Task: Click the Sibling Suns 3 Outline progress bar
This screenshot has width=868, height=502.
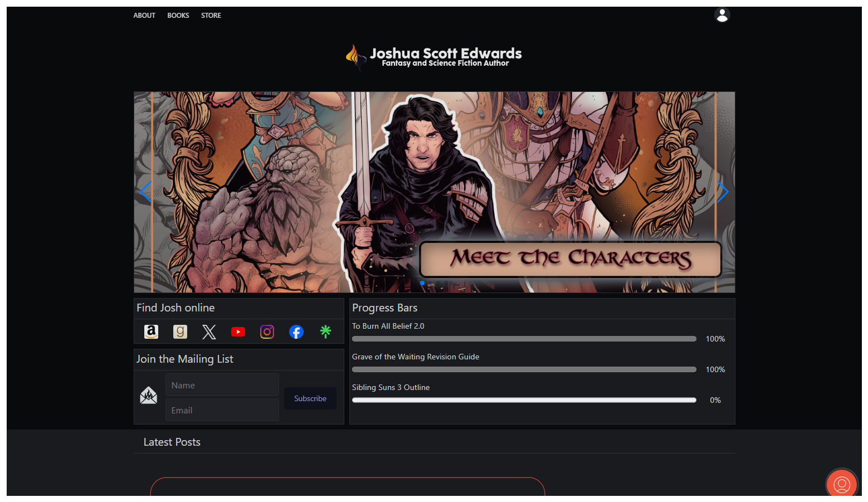Action: [x=524, y=400]
